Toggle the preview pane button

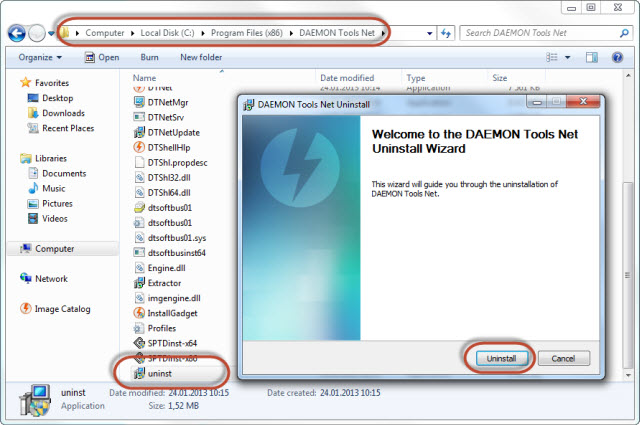pyautogui.click(x=592, y=58)
